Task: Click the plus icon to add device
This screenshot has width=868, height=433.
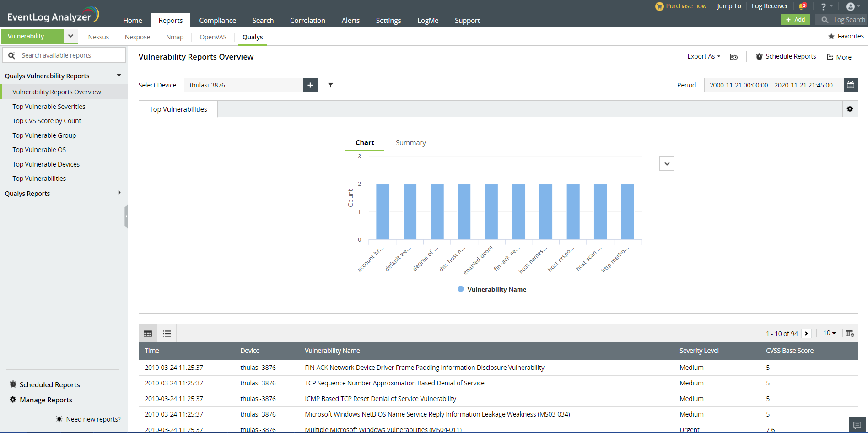Action: tap(310, 85)
